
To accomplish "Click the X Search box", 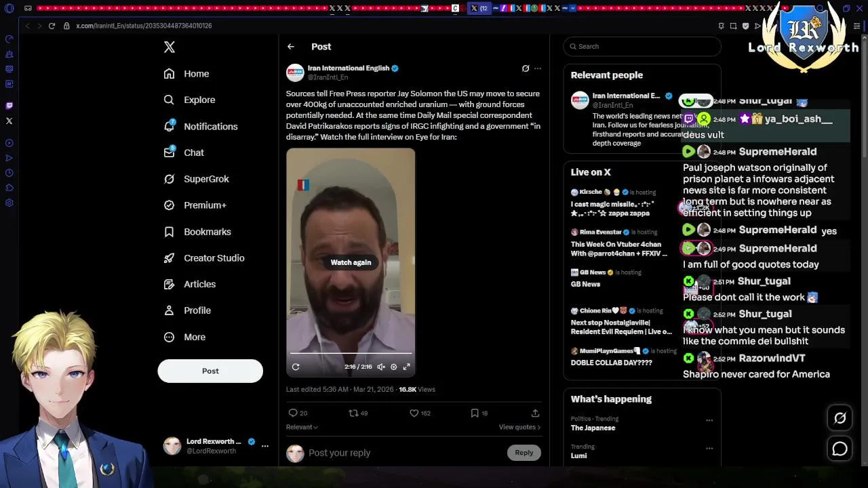I will [x=642, y=47].
